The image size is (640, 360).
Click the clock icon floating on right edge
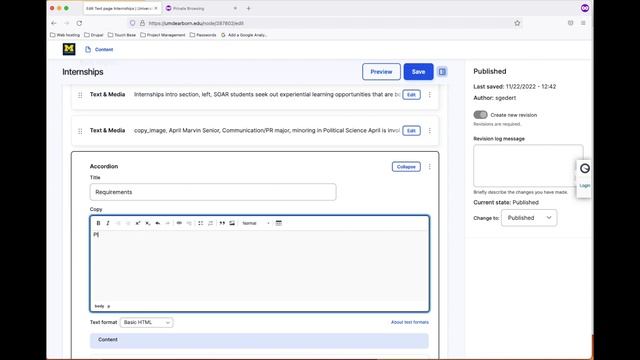tap(585, 168)
